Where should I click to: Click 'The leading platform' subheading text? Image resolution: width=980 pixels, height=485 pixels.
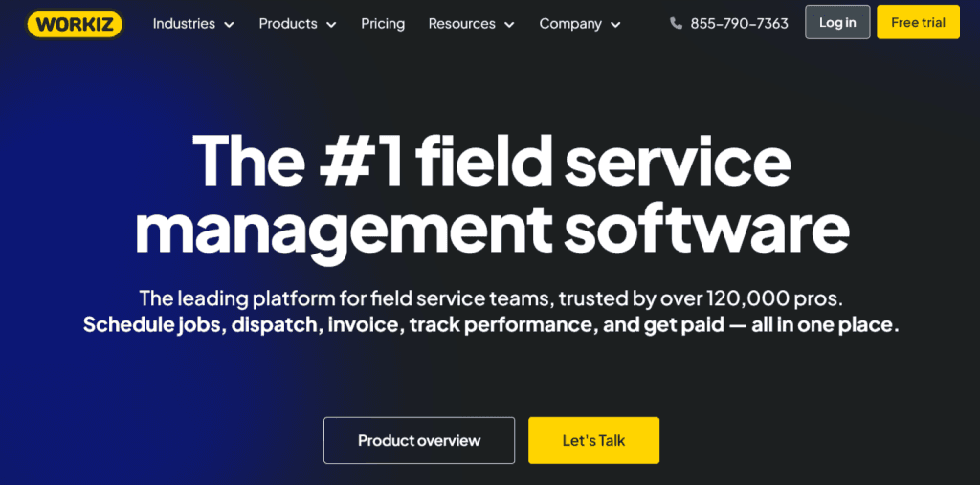coord(491,297)
